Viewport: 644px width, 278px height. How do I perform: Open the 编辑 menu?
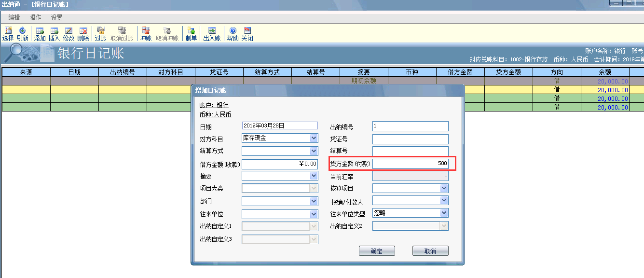[x=14, y=17]
